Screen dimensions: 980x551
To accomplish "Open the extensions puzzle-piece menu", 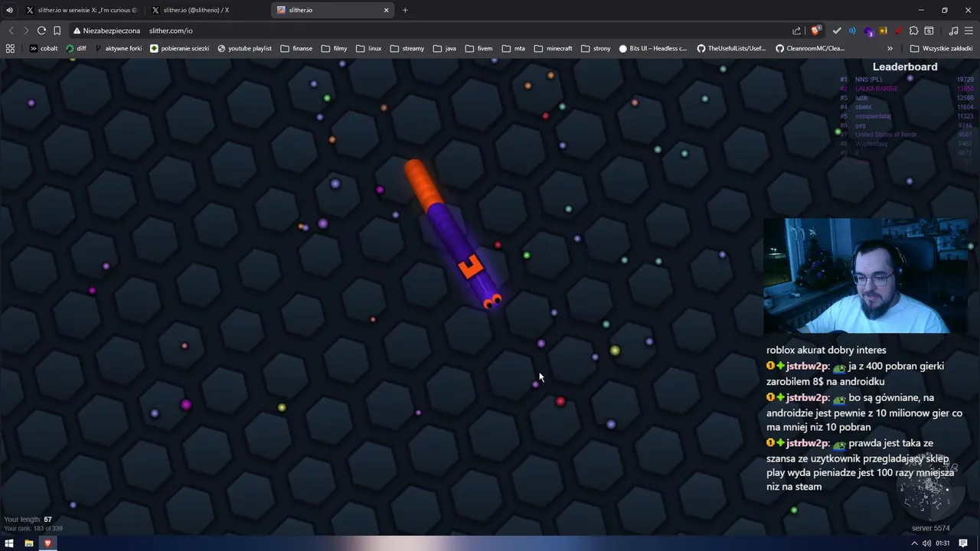I will coord(913,31).
